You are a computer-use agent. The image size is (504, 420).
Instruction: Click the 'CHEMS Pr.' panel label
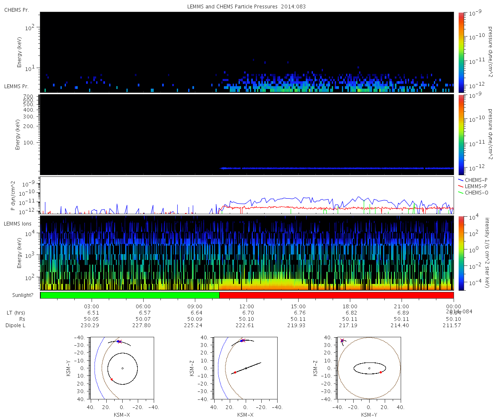coord(16,10)
